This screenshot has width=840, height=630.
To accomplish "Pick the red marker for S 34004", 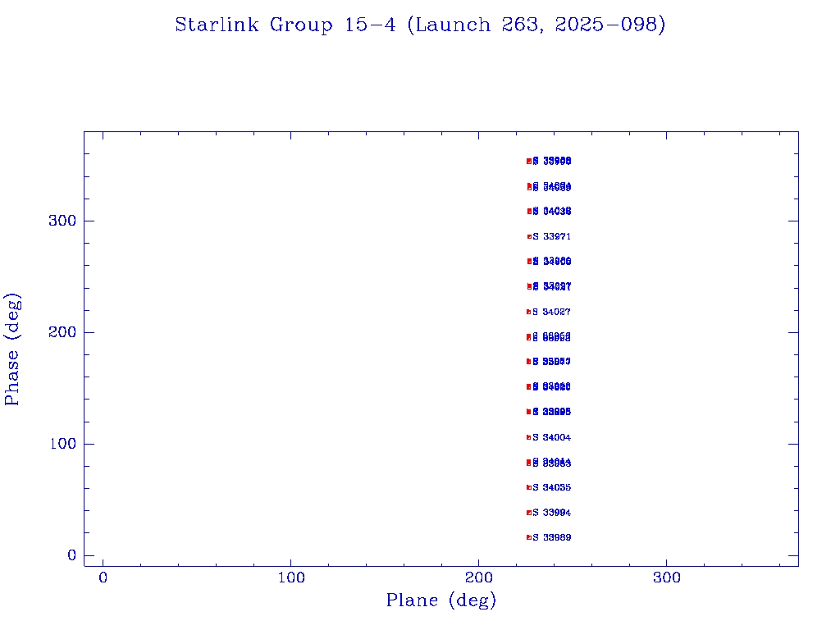I will [529, 437].
